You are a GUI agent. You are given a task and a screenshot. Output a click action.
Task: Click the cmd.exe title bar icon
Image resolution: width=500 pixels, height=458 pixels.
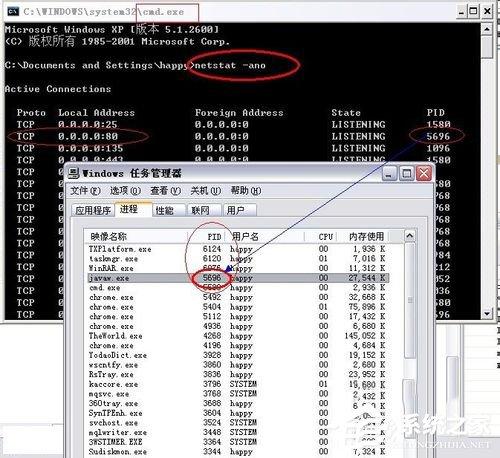click(13, 12)
